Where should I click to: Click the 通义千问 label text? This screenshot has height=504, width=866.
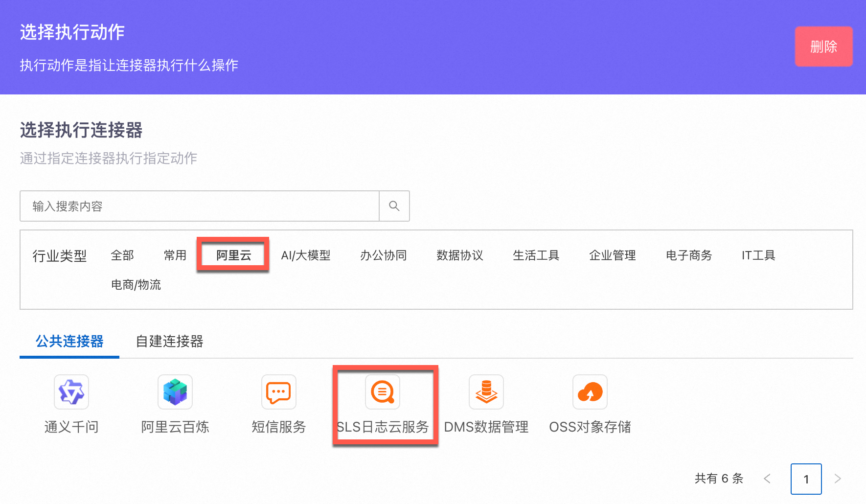click(71, 427)
